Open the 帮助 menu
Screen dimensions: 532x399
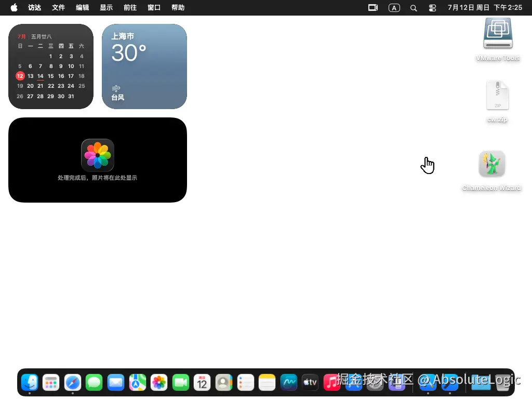pos(178,7)
